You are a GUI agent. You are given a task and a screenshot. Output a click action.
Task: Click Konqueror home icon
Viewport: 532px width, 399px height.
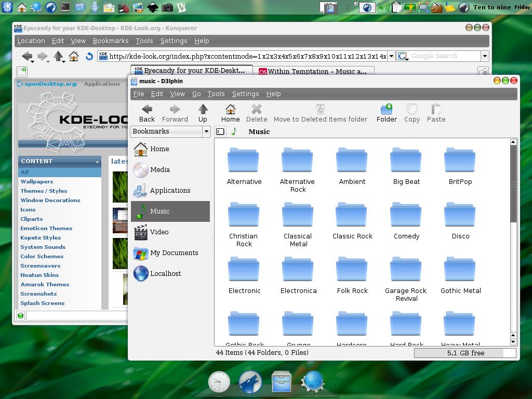coord(74,56)
